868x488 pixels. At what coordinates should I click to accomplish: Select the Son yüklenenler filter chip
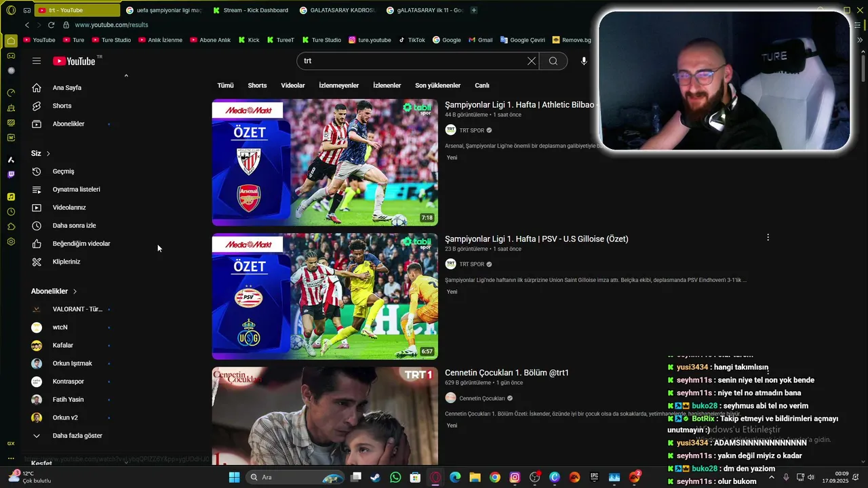(437, 85)
